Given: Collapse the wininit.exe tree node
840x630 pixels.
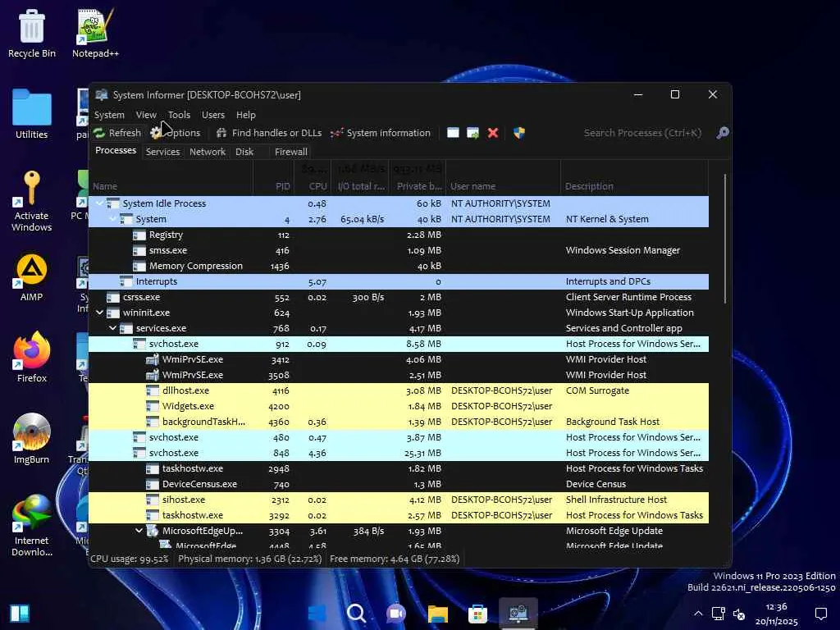Looking at the screenshot, I should point(99,313).
